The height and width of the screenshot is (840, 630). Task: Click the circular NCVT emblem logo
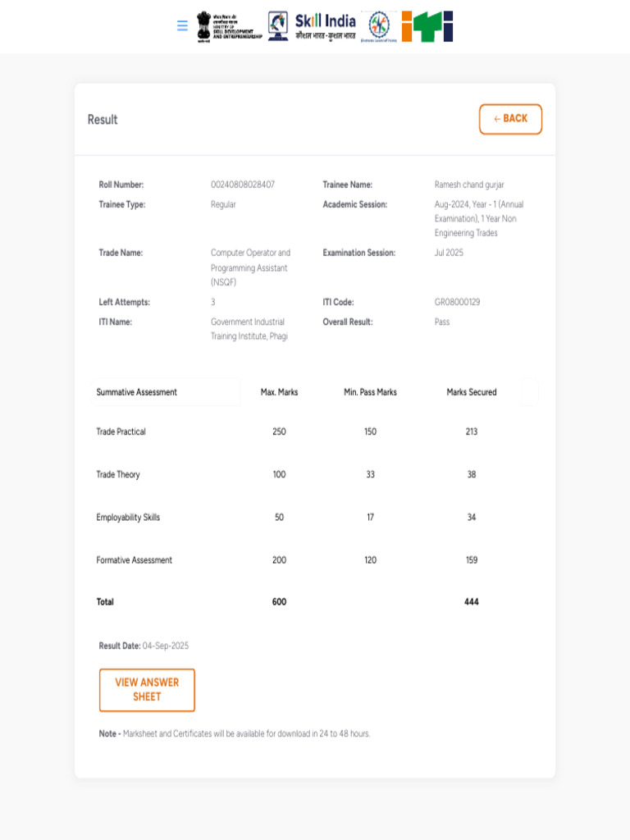pyautogui.click(x=379, y=26)
